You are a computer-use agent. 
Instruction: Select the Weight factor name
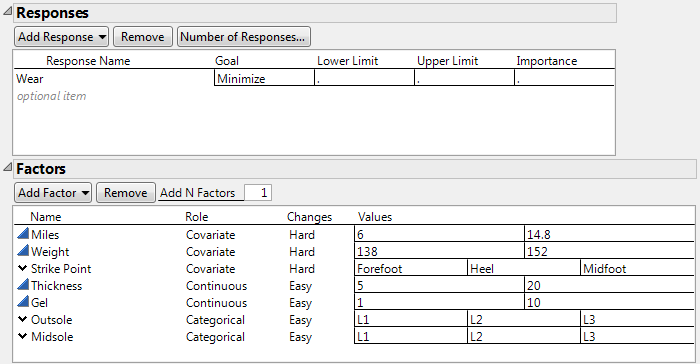[50, 252]
